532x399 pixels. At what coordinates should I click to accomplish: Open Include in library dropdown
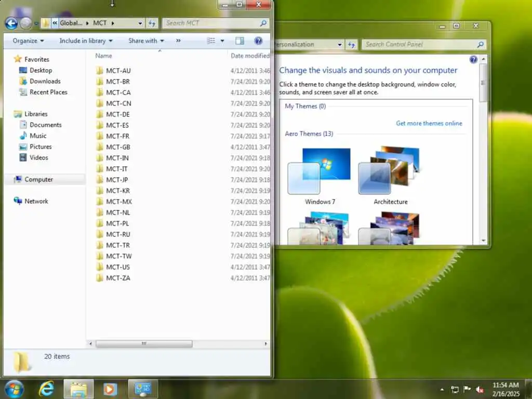point(86,41)
